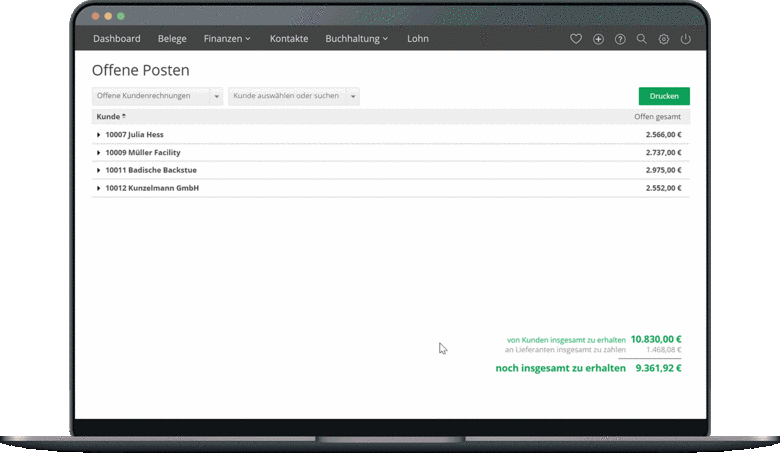Expand the 10007 Julia Hess row
The image size is (780, 476).
99,135
